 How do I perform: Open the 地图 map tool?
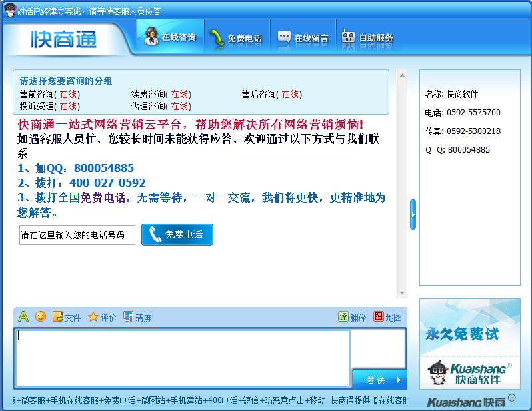coord(387,317)
